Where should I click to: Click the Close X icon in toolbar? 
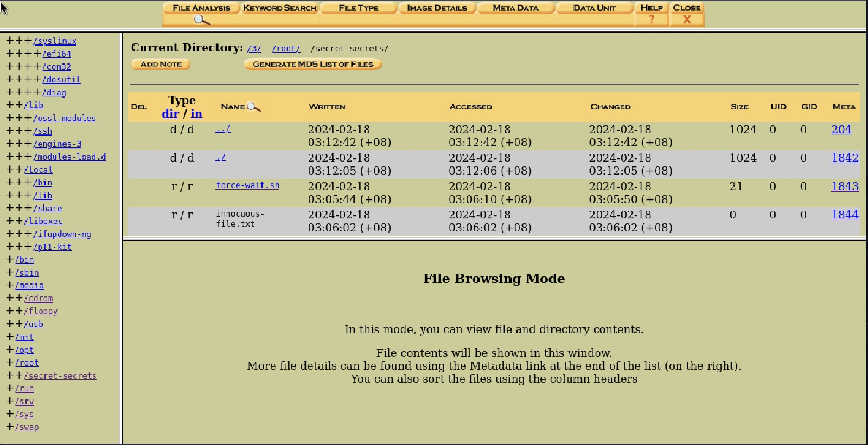(687, 20)
